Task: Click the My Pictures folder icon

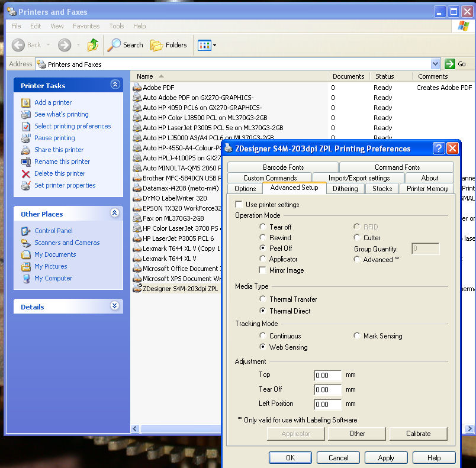Action: pos(26,267)
